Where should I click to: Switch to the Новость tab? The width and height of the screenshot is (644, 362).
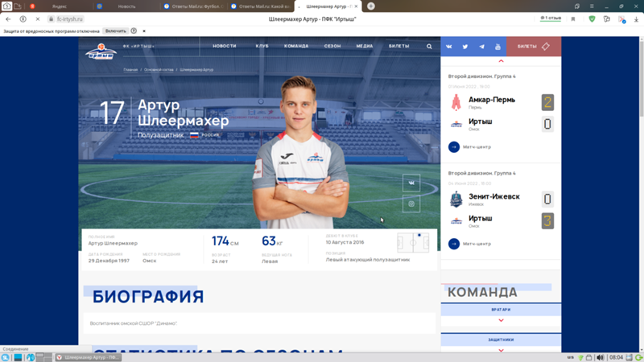click(x=126, y=6)
